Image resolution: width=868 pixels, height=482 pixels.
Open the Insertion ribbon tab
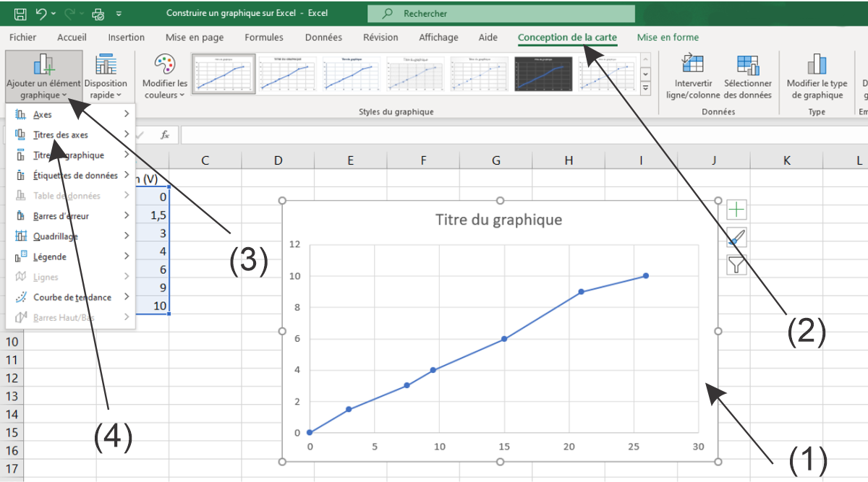[x=126, y=38]
